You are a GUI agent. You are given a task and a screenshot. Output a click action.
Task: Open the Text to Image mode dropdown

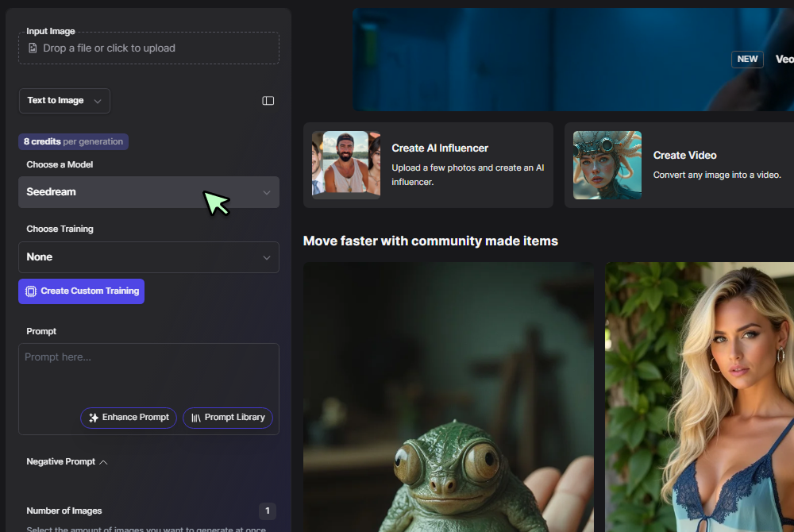[64, 101]
